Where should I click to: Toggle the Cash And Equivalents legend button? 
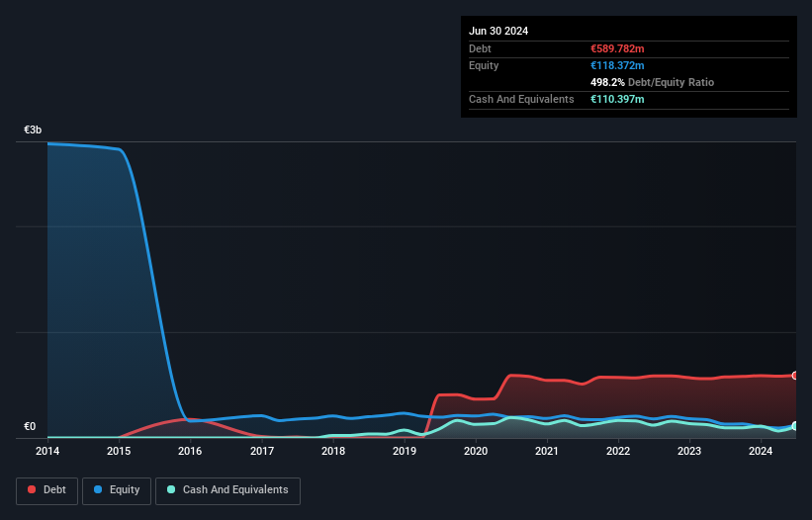coord(227,490)
